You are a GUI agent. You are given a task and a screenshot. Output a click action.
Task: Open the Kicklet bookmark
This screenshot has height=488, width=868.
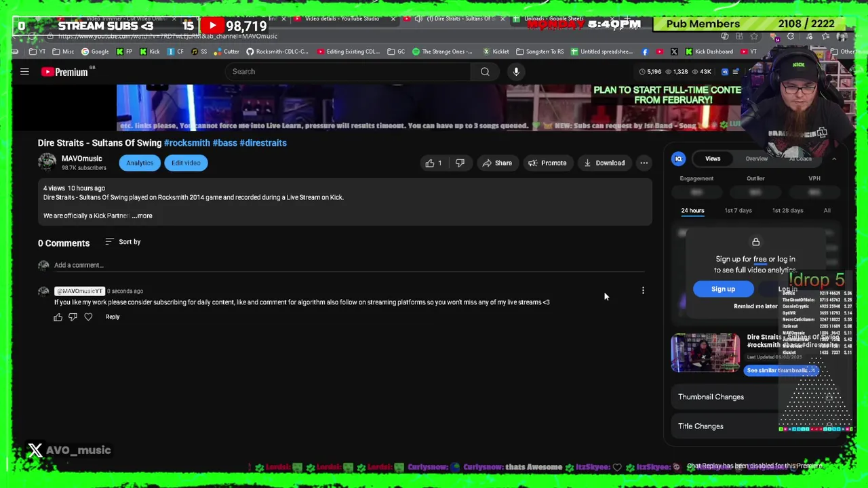click(x=496, y=52)
